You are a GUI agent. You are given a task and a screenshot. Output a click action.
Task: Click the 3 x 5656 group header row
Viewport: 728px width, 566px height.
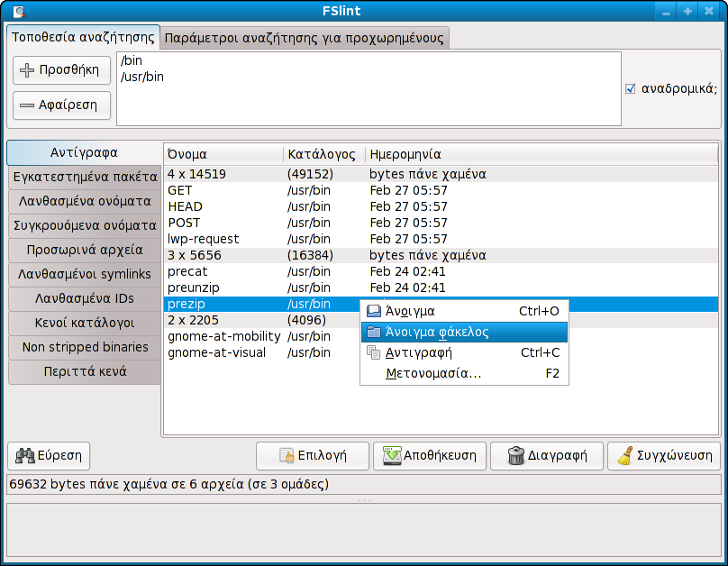(x=441, y=255)
